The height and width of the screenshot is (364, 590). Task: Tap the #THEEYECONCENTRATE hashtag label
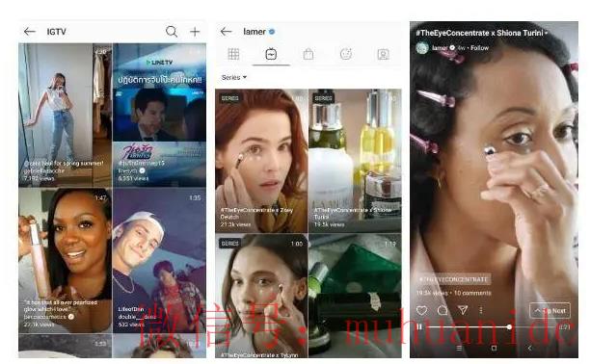[453, 279]
